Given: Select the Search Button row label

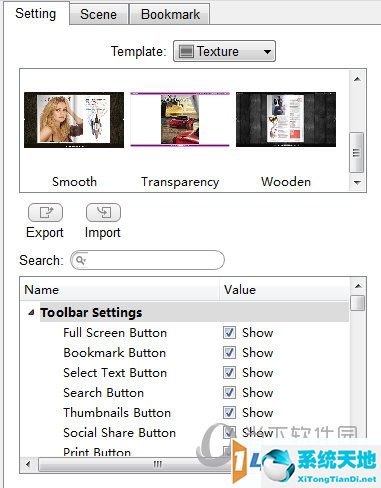Looking at the screenshot, I should 104,393.
